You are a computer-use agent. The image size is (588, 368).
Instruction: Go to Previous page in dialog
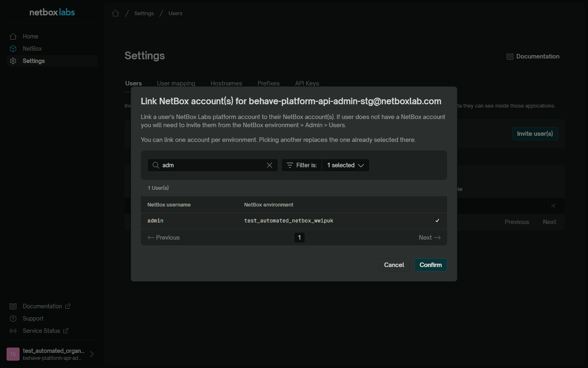coord(164,238)
